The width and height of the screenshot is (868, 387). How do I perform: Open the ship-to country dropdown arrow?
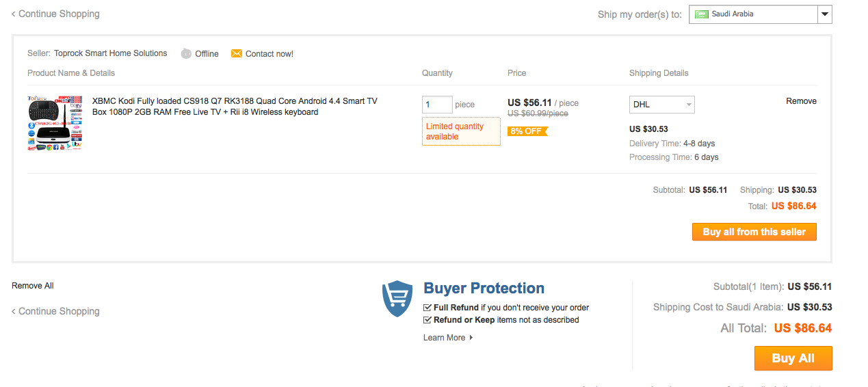coord(824,14)
